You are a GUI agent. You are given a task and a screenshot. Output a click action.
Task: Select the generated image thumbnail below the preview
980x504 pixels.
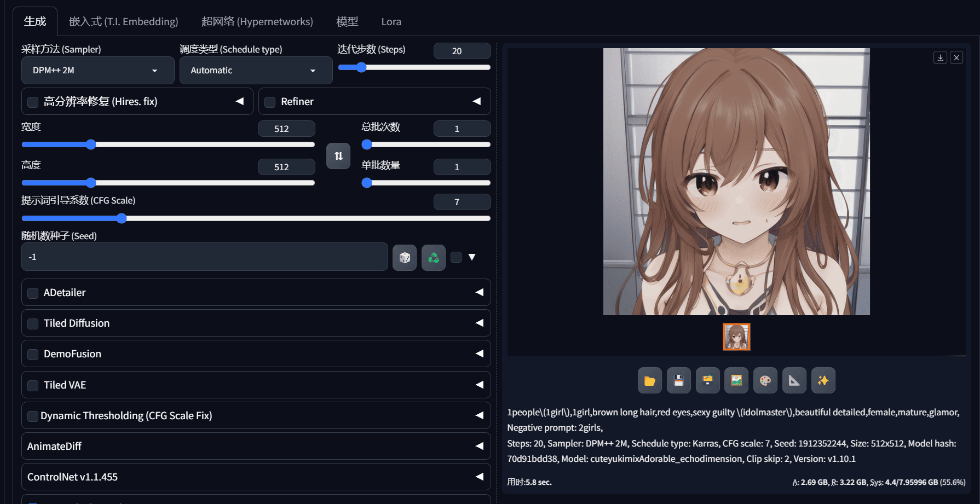tap(736, 337)
